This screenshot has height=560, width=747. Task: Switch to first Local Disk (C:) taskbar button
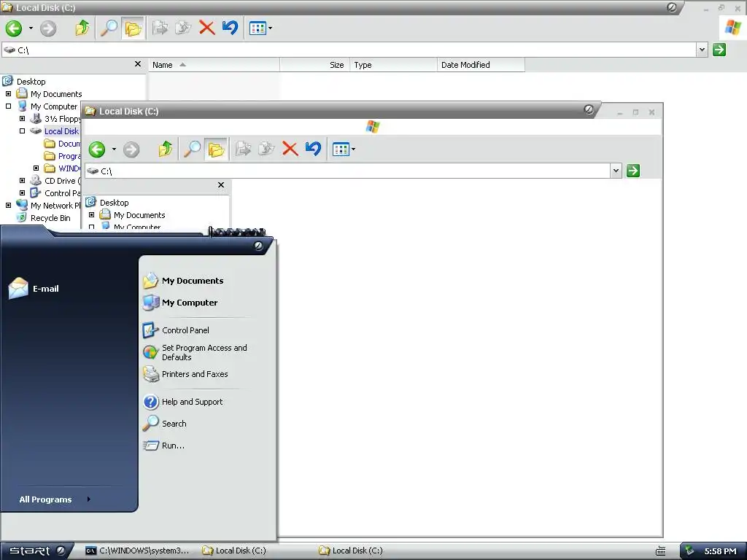(235, 551)
